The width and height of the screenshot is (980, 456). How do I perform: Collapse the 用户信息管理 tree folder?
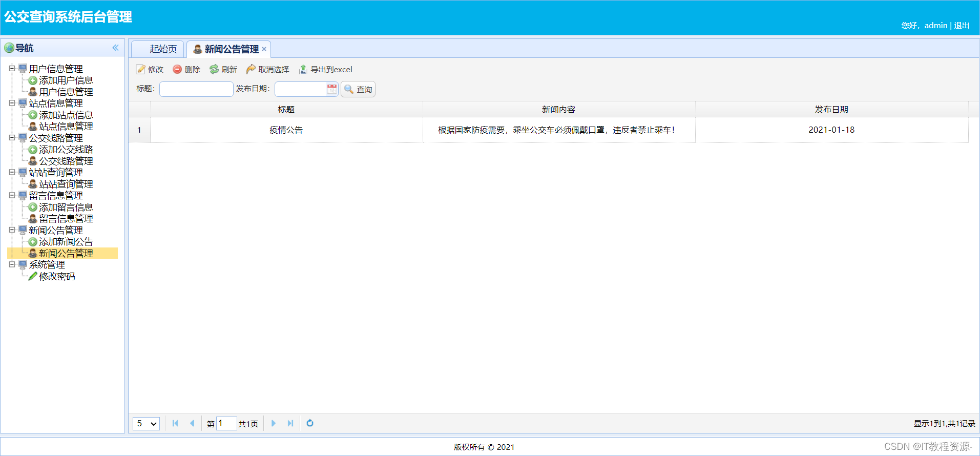12,68
